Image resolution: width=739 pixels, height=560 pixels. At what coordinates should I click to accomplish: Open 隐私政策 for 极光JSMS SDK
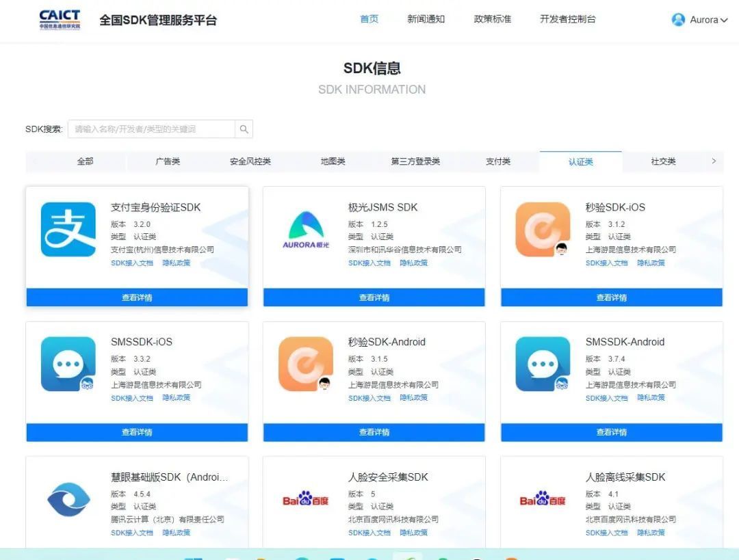(x=414, y=263)
